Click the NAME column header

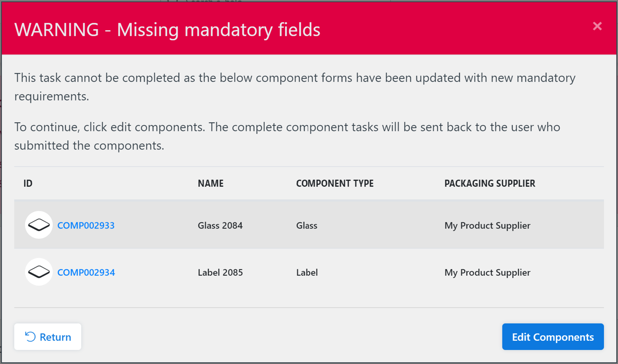(210, 183)
